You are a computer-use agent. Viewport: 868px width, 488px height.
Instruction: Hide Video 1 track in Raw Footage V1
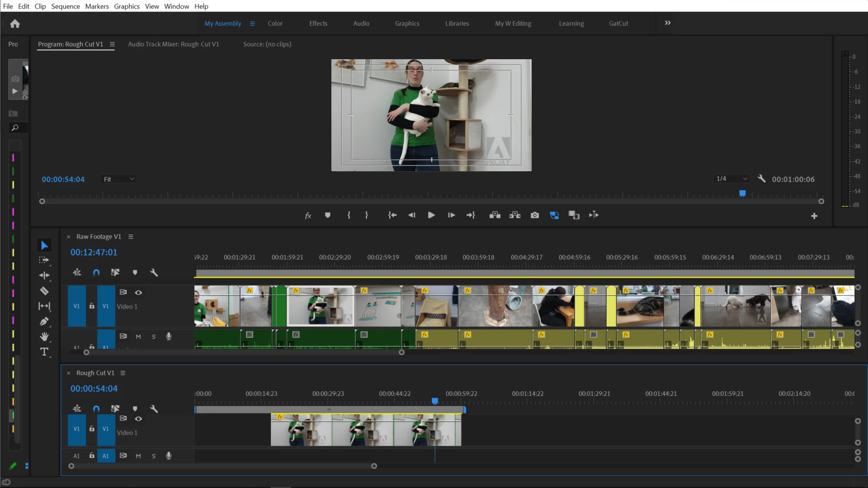[138, 292]
